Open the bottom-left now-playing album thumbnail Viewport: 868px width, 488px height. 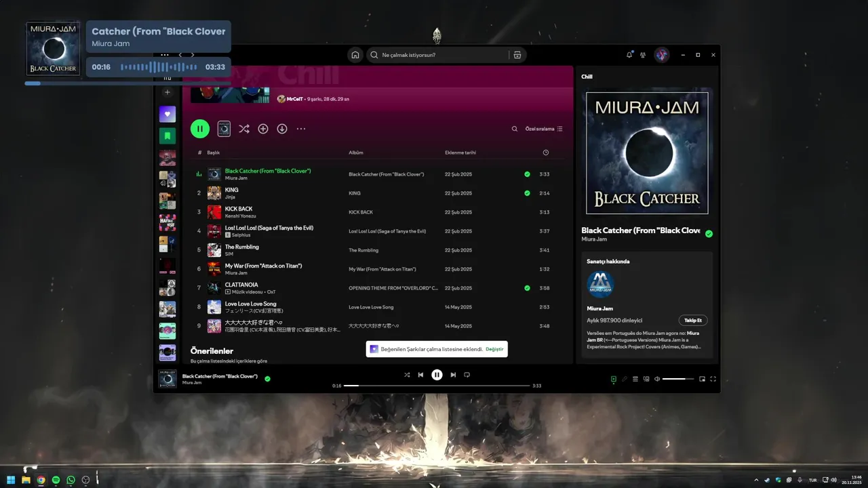(167, 379)
